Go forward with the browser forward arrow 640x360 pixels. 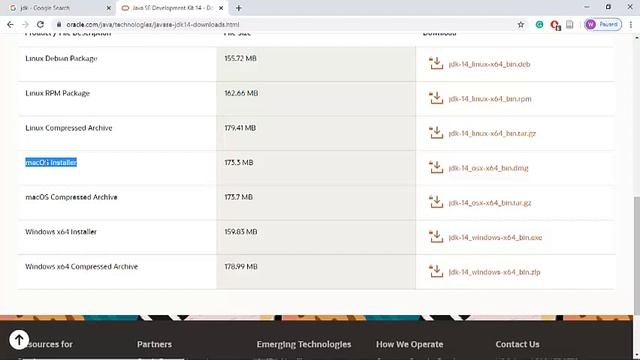pyautogui.click(x=25, y=24)
